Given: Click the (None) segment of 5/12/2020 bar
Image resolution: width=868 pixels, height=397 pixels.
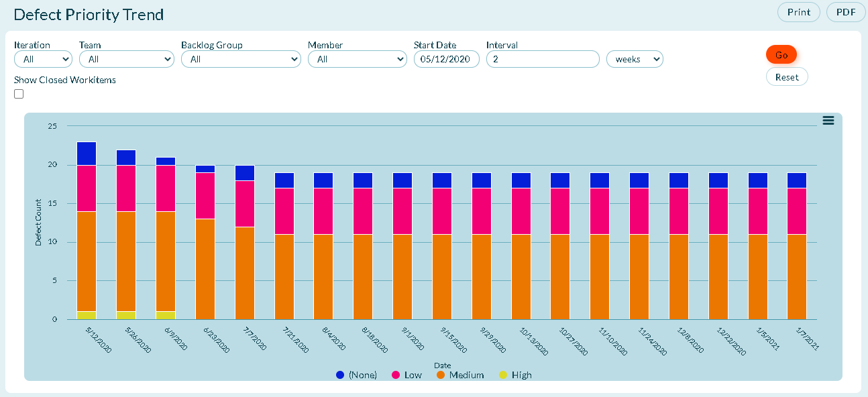Looking at the screenshot, I should (87, 154).
